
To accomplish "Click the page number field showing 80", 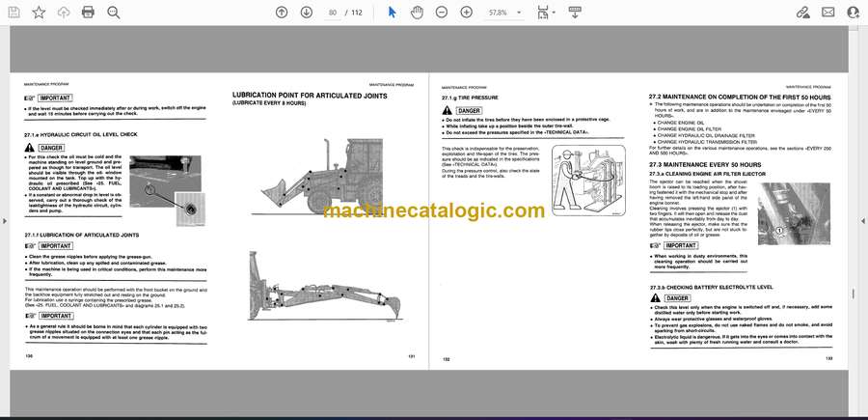I will click(x=332, y=13).
